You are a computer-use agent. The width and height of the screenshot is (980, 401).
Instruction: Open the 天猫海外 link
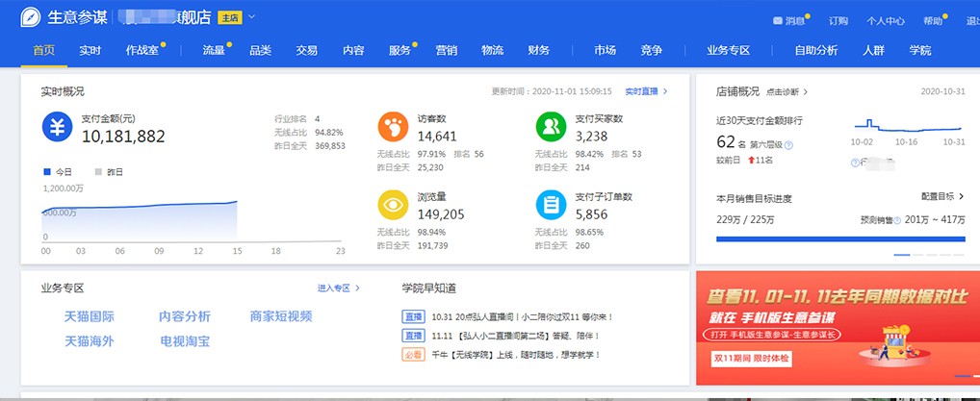90,341
